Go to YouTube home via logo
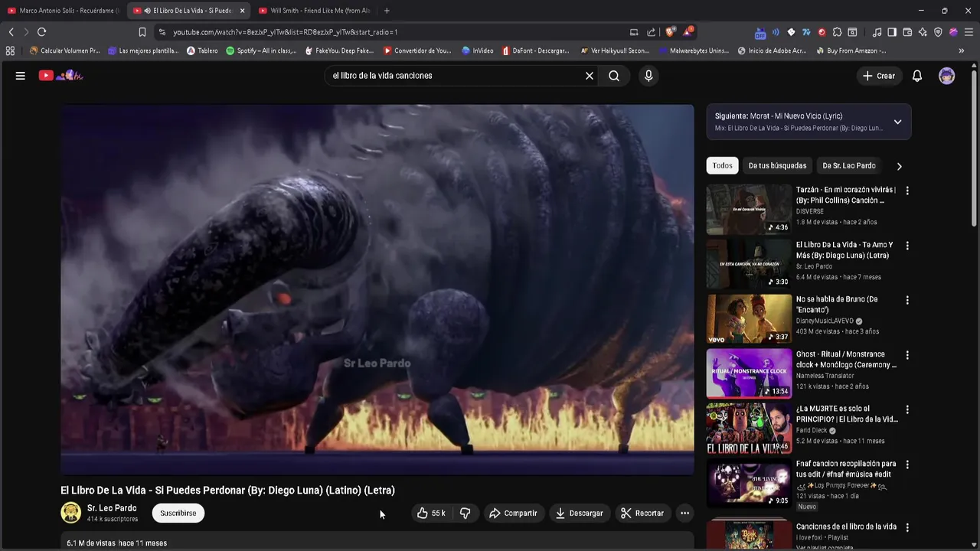This screenshot has width=980, height=551. click(61, 75)
